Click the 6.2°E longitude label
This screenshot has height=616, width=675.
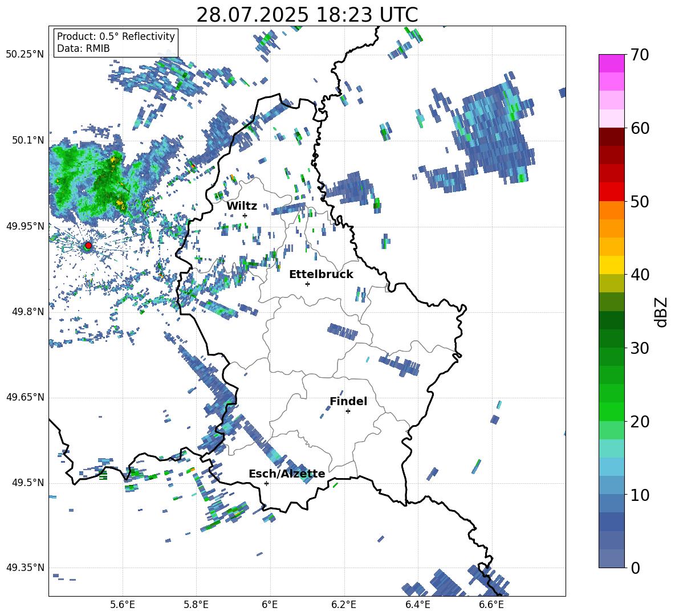click(x=344, y=605)
